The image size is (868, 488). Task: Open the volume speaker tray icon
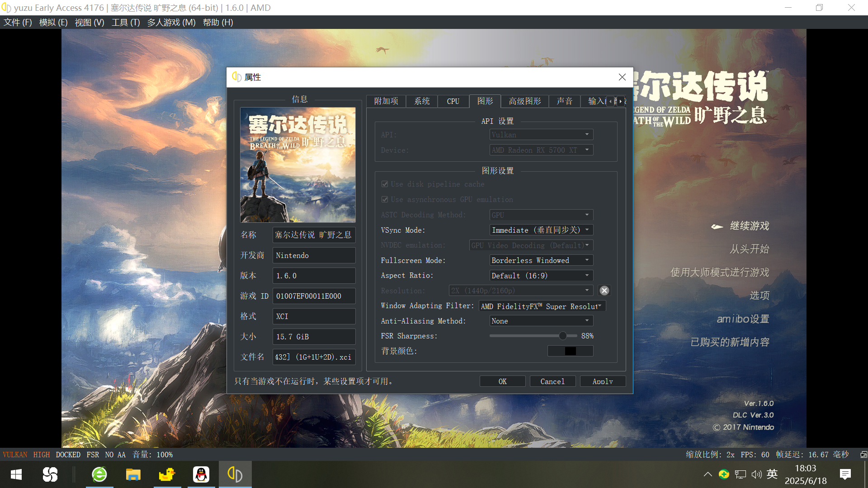coord(756,474)
